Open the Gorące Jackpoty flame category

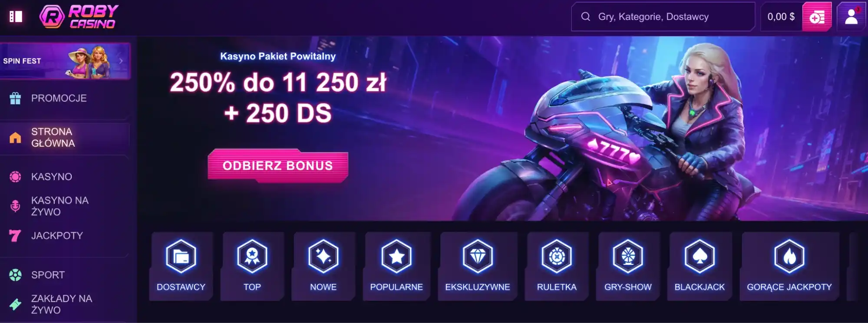(x=789, y=266)
